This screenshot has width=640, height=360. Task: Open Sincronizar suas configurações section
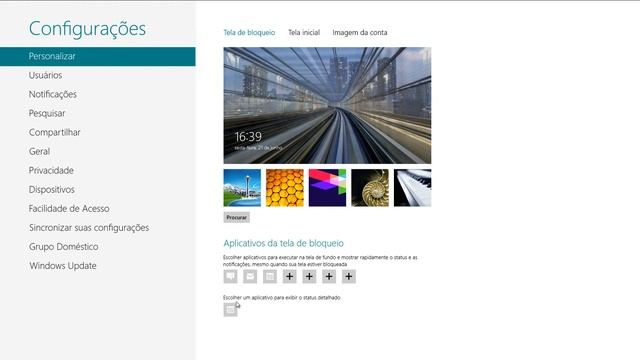pyautogui.click(x=89, y=228)
